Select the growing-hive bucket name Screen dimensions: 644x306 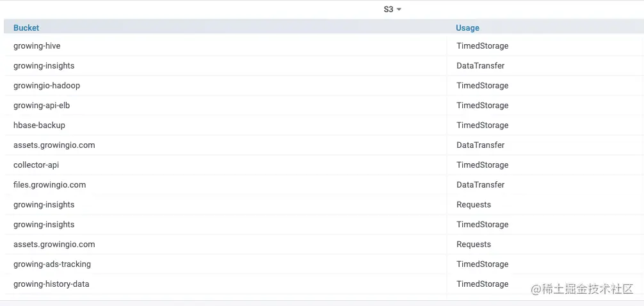pyautogui.click(x=37, y=46)
